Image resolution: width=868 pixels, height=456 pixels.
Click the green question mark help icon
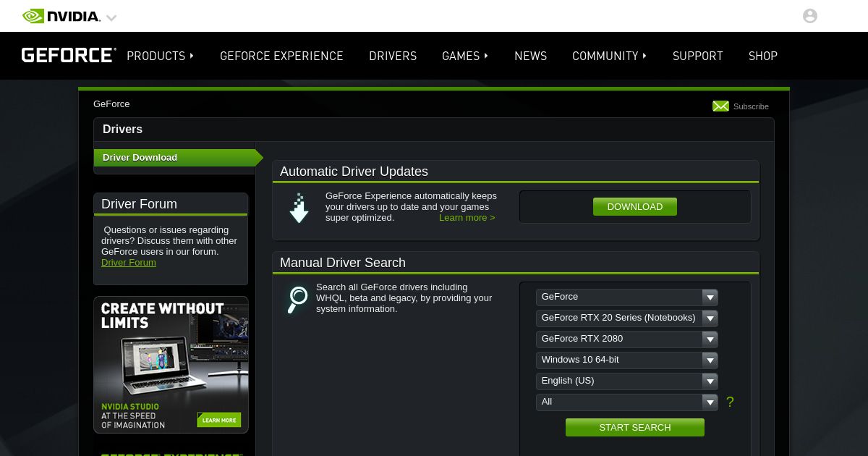[730, 402]
